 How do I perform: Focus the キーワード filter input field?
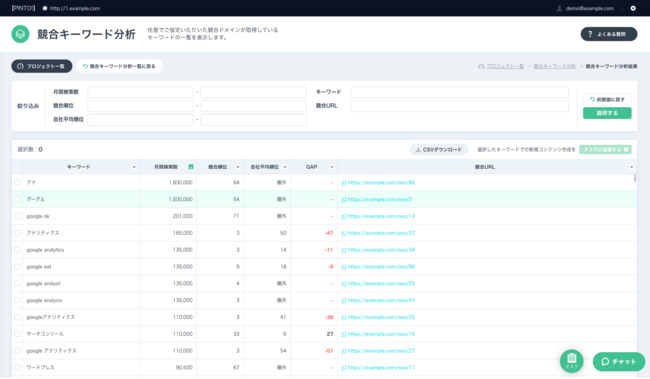pyautogui.click(x=460, y=92)
